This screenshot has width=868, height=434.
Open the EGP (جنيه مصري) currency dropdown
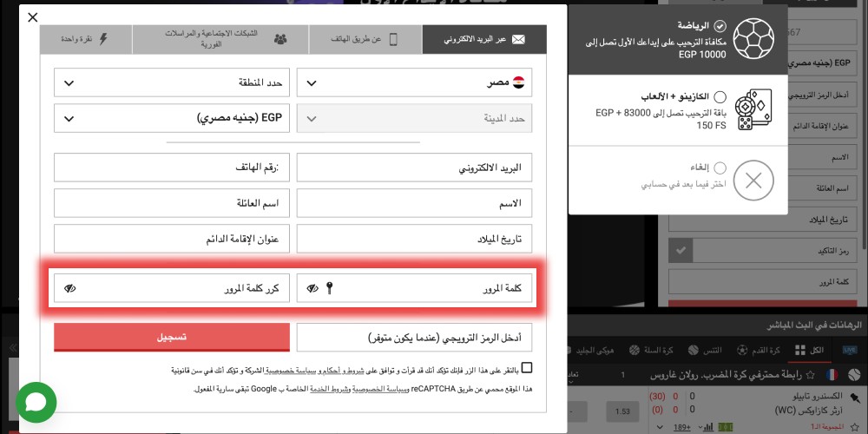point(172,118)
